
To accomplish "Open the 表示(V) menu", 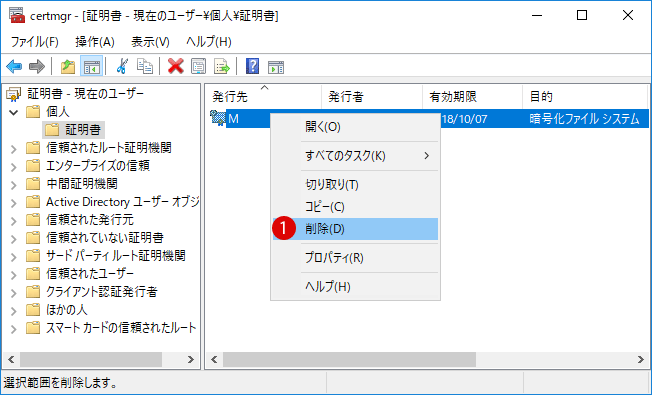I will [x=150, y=42].
